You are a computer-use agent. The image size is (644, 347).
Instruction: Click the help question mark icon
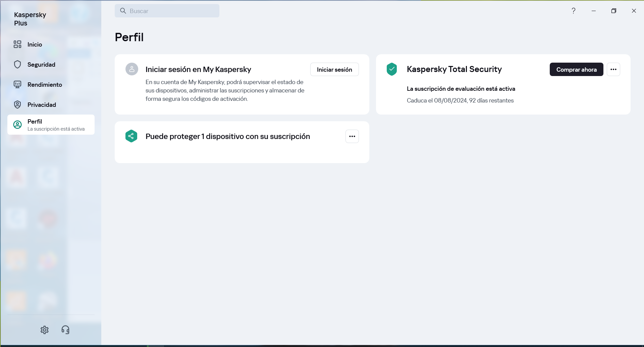coord(574,11)
